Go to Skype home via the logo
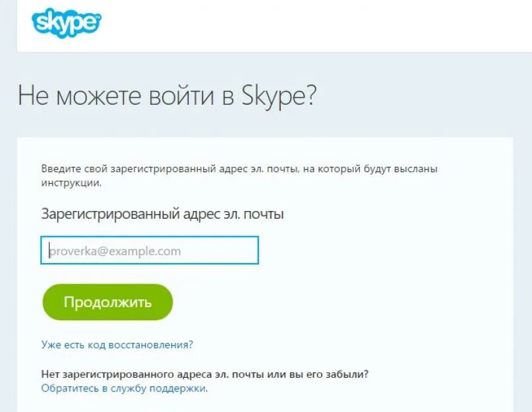Viewport: 532px width, 412px height. (66, 23)
